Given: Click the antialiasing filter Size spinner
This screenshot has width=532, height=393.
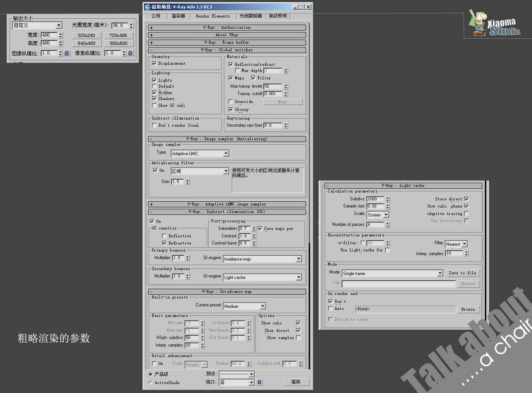Looking at the screenshot, I should click(187, 182).
